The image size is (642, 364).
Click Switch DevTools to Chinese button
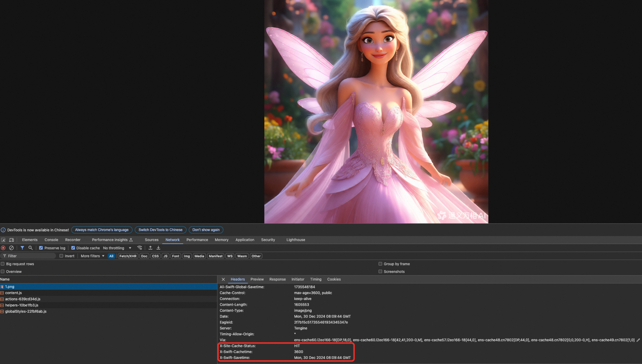tap(160, 230)
